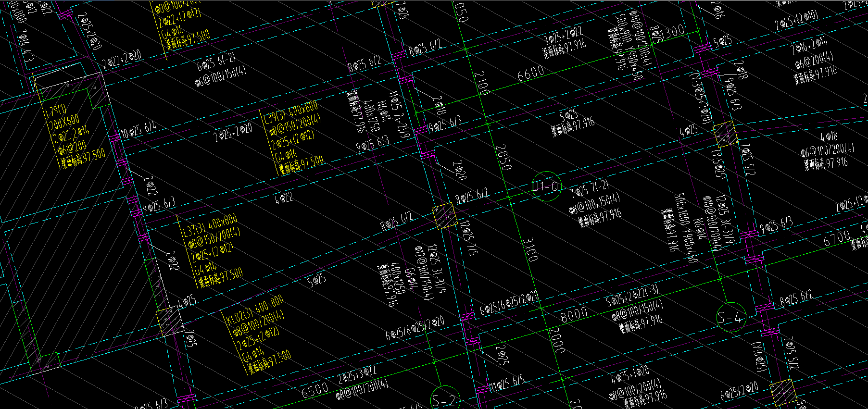Screen dimensions: 868x409
Task: Pick the 500x1000 Y900x450 beam size text
Action: click(687, 228)
